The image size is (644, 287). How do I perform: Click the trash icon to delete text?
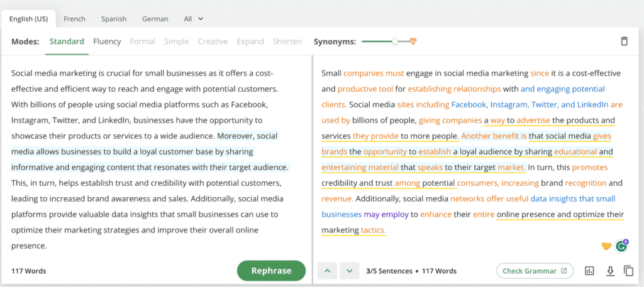[x=624, y=41]
